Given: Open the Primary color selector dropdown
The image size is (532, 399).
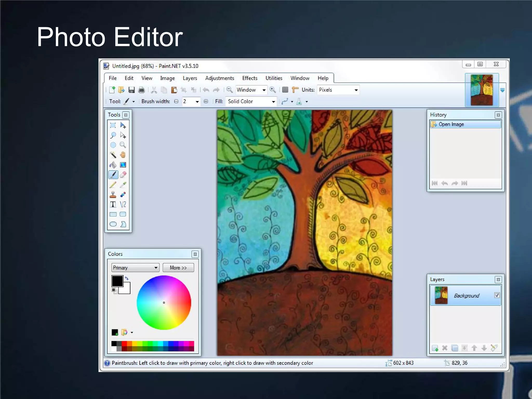Looking at the screenshot, I should coord(135,268).
